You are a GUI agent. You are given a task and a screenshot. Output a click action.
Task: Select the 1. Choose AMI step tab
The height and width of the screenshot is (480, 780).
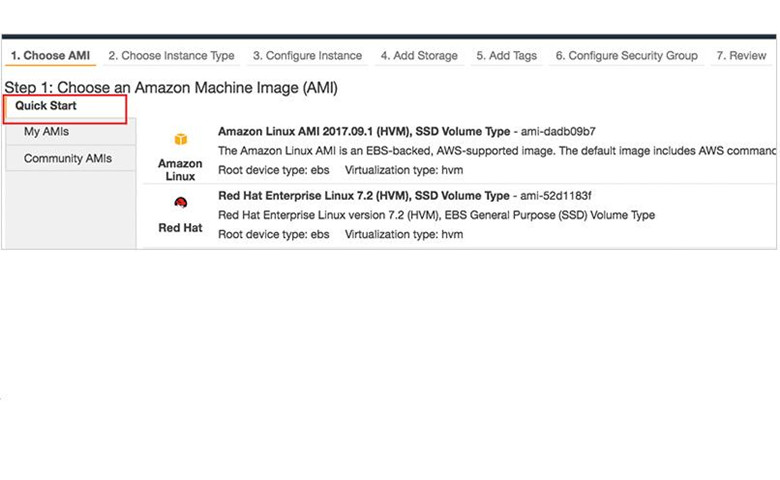pyautogui.click(x=50, y=56)
